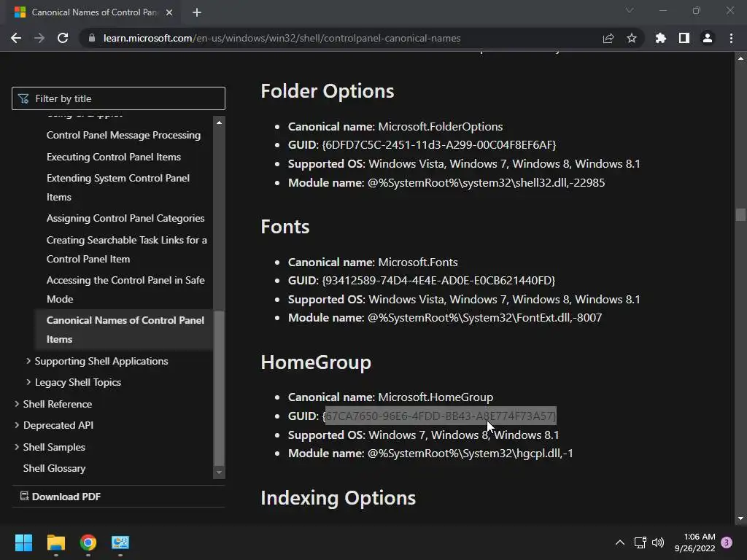Screen dimensions: 747x560
Task: Open Chrome from the taskbar
Action: pos(88,542)
